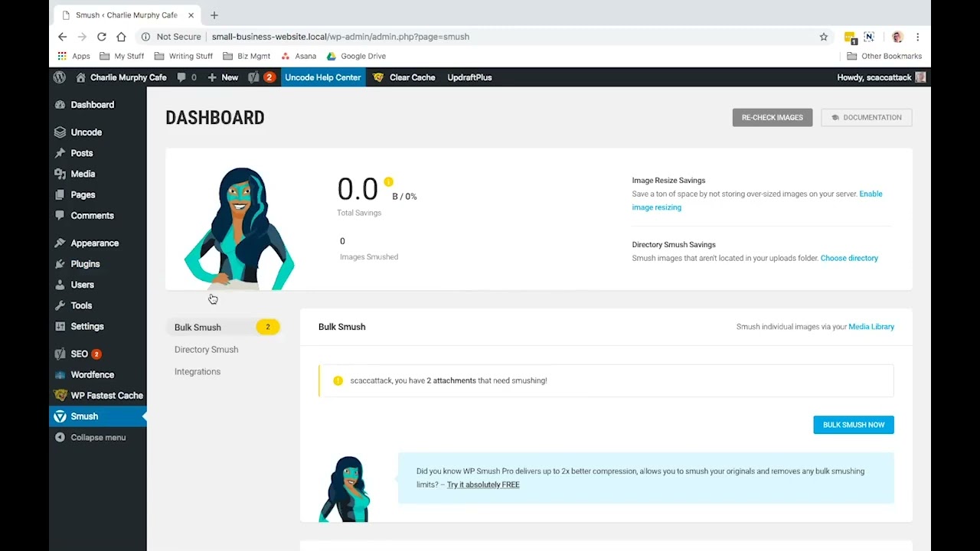This screenshot has width=980, height=551.
Task: Open the Apps bookmarks shortcut
Action: coord(74,56)
